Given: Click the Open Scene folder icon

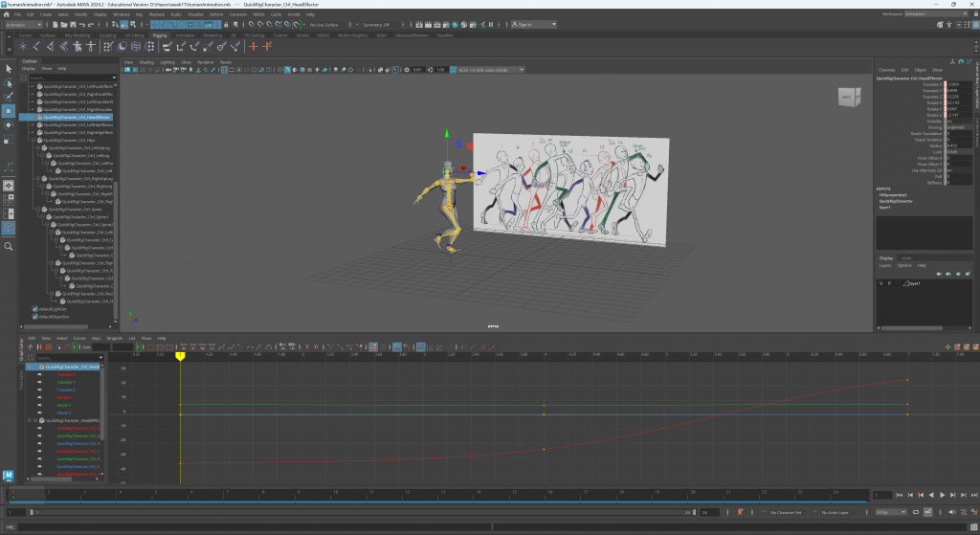Looking at the screenshot, I should pos(64,25).
